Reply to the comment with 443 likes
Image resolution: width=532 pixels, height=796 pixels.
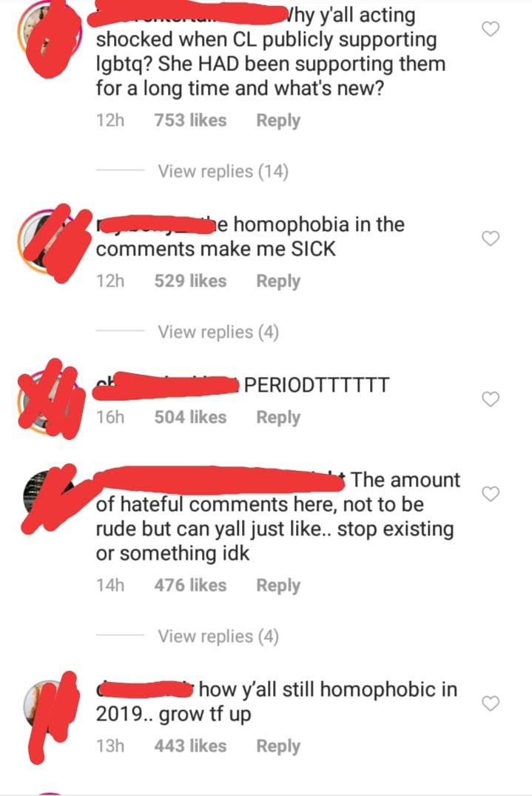click(x=278, y=746)
